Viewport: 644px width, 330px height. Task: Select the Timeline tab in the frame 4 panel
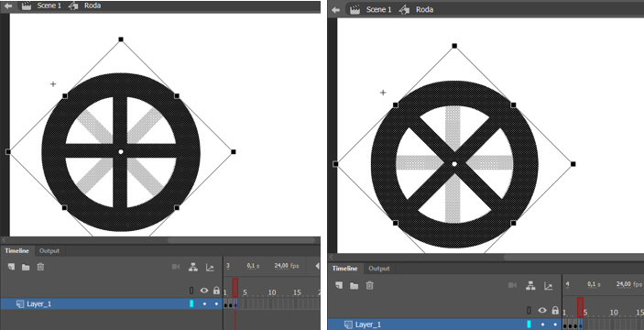(x=345, y=269)
